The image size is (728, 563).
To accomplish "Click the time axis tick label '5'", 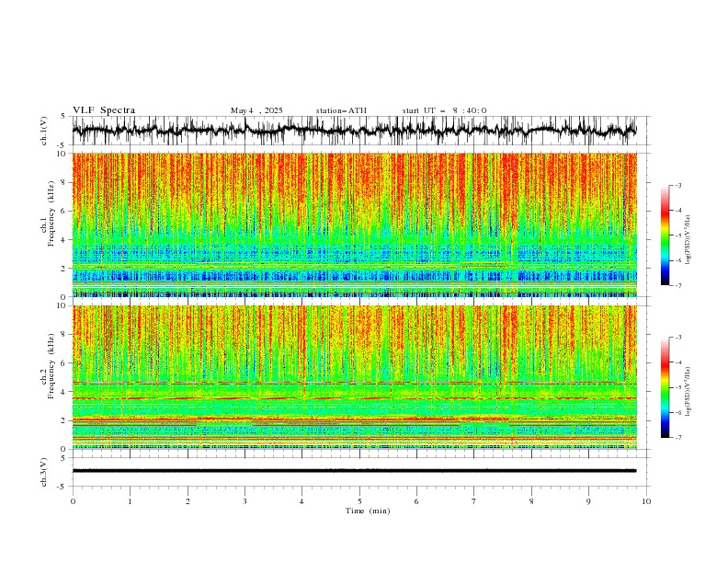I will pos(359,501).
